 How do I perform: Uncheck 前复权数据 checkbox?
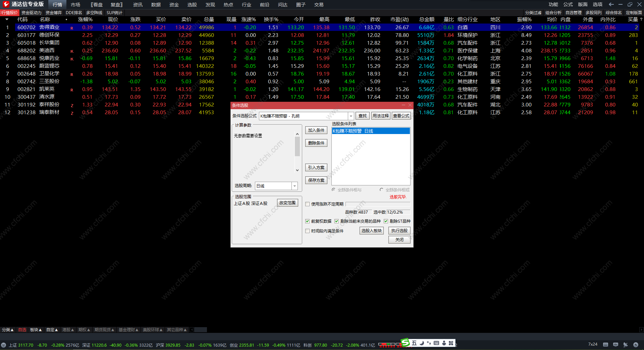pyautogui.click(x=307, y=221)
